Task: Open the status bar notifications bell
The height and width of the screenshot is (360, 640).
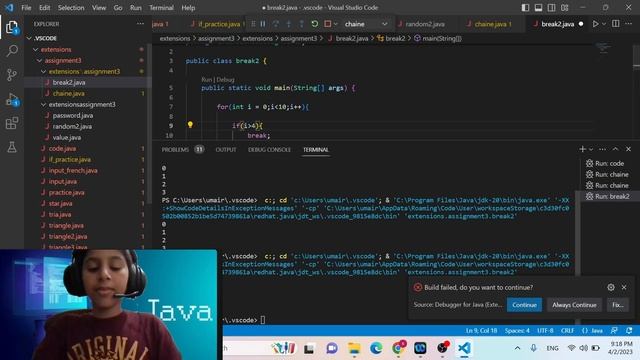Action: click(x=629, y=331)
